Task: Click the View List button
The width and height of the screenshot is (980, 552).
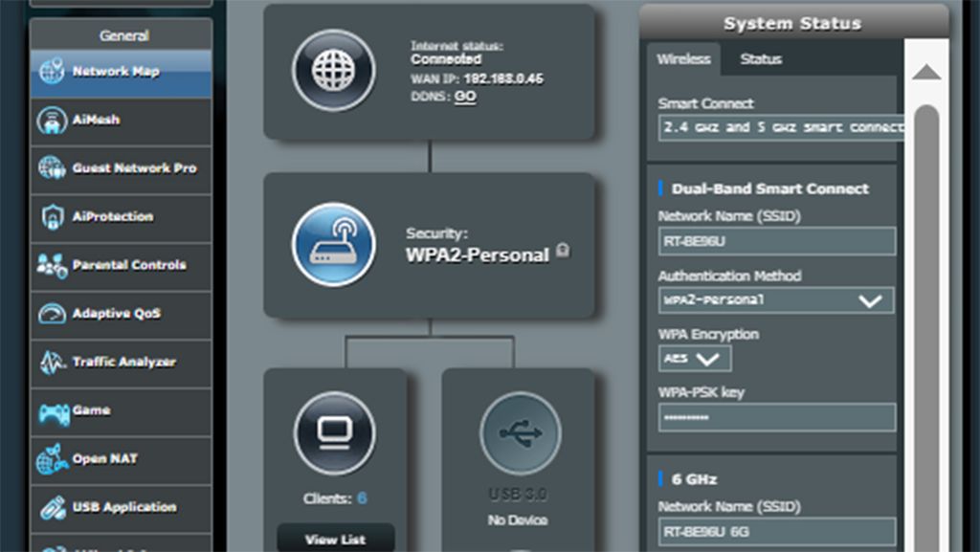Action: [x=336, y=539]
